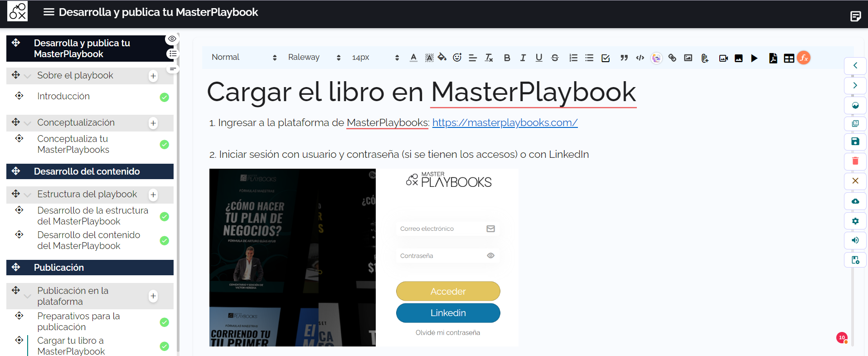Open the quiz question icon in the right sidebar
This screenshot has width=868, height=356.
tap(855, 123)
